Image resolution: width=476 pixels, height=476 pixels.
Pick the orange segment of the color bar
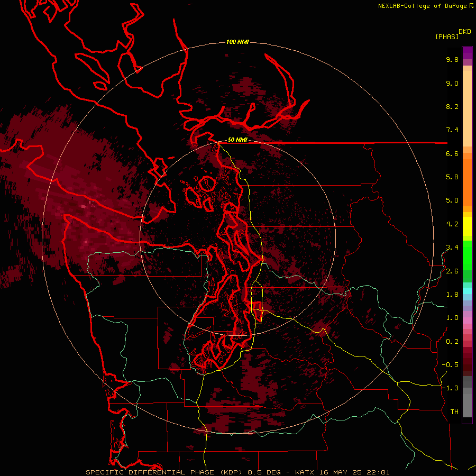[x=467, y=182]
